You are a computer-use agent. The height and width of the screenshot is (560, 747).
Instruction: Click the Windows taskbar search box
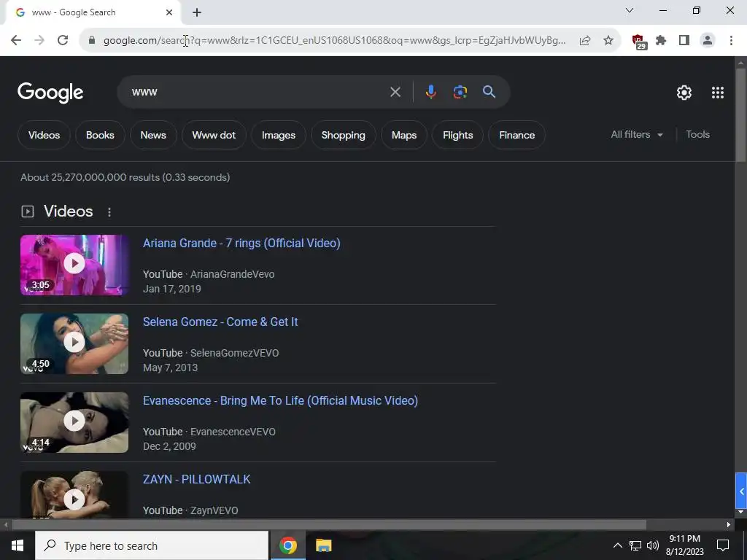(x=152, y=545)
